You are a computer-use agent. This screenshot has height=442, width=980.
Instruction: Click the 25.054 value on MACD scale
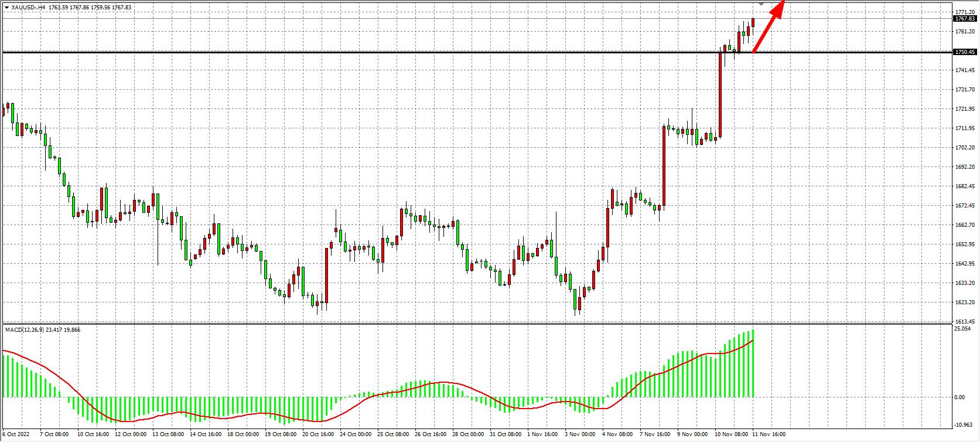coord(962,329)
